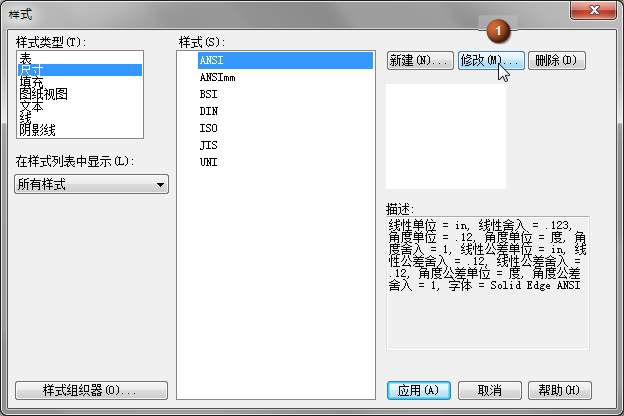Choose 图纸视图 in style type list

point(45,94)
